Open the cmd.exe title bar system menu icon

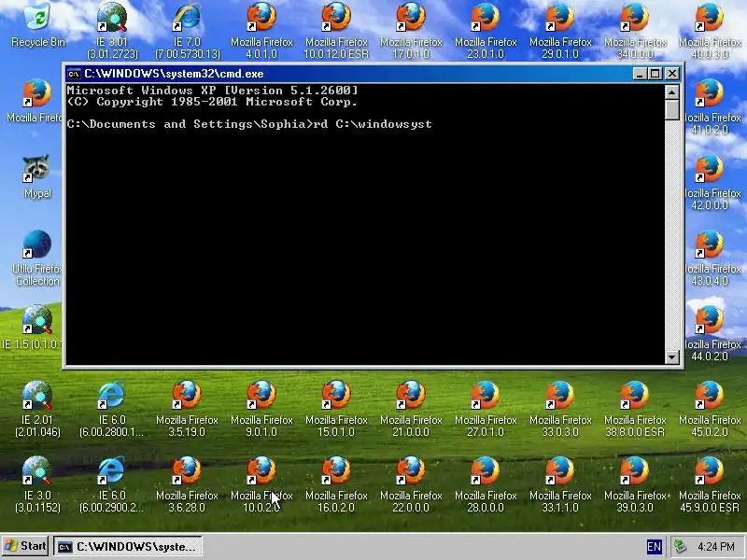(x=74, y=74)
